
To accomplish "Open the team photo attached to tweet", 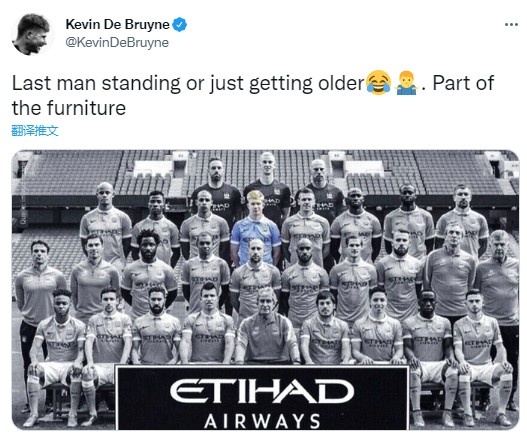I will [x=266, y=290].
